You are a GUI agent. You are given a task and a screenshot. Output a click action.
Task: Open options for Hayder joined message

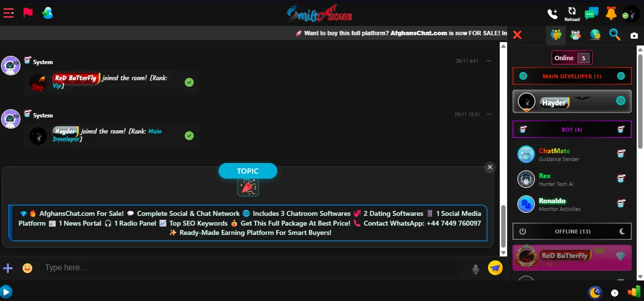pyautogui.click(x=489, y=114)
